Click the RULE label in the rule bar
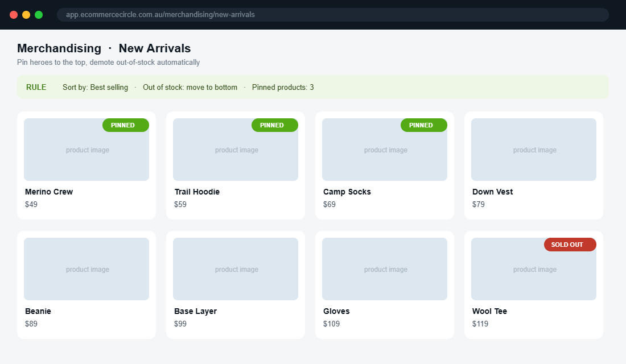The width and height of the screenshot is (626, 364). pos(36,87)
